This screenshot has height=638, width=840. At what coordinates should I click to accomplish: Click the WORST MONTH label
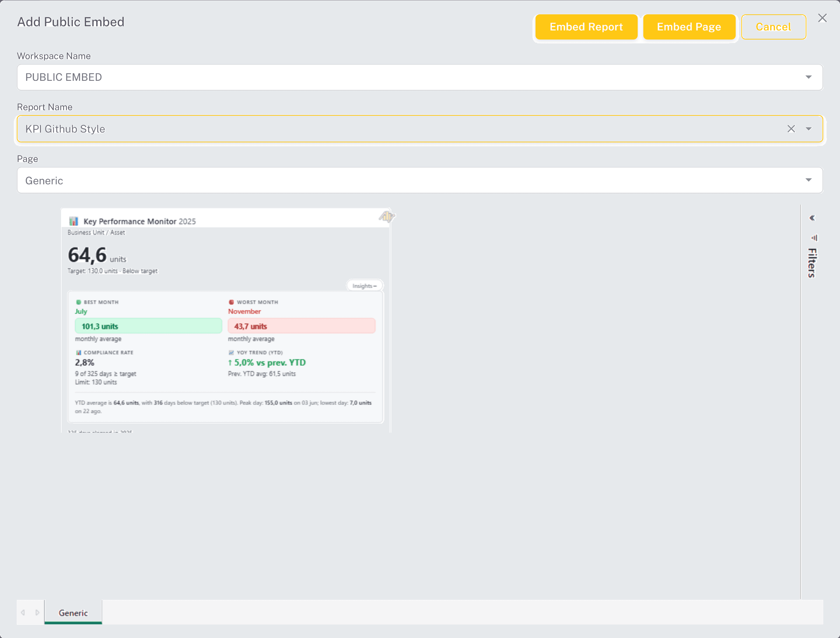[258, 302]
